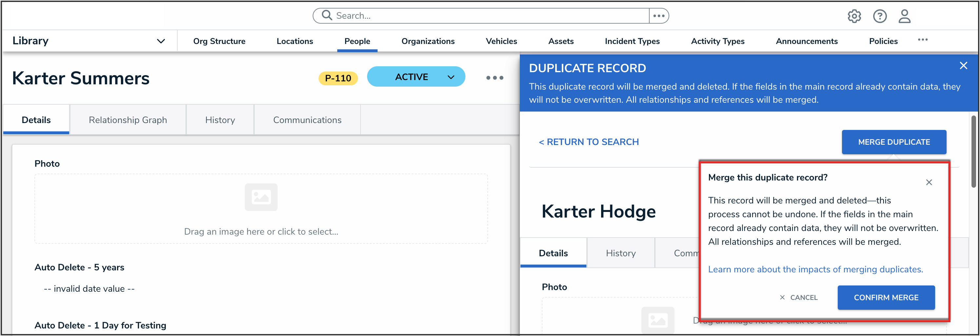Select the Incident Types nav item
The width and height of the screenshot is (980, 336).
[x=632, y=41]
